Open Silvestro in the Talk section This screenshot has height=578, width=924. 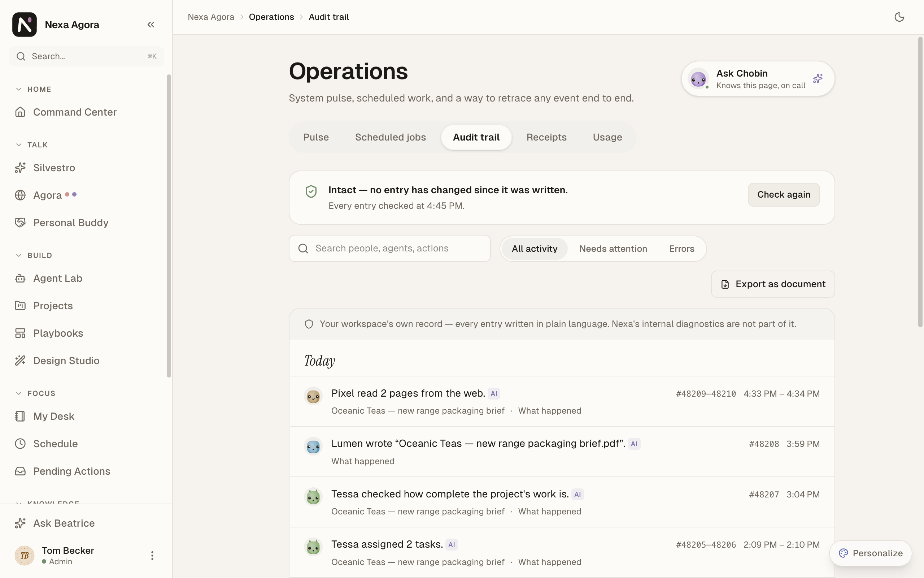[x=86, y=168]
